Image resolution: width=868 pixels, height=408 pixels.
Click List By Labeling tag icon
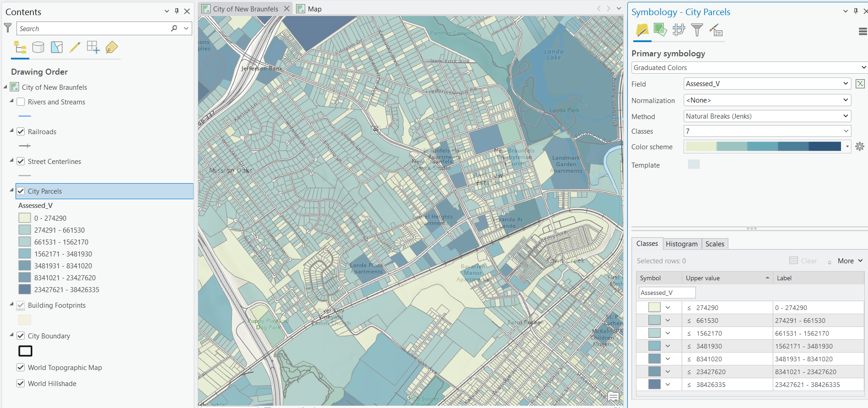(x=112, y=47)
